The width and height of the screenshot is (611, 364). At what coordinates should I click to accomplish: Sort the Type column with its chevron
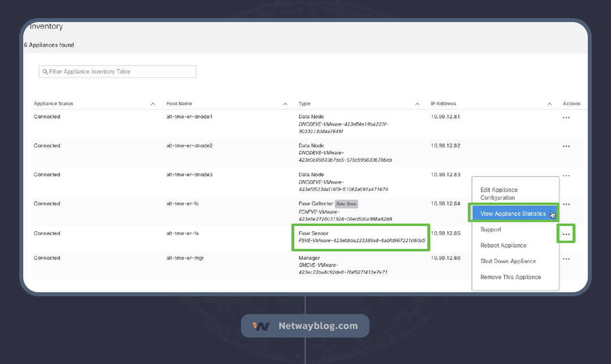click(x=418, y=104)
